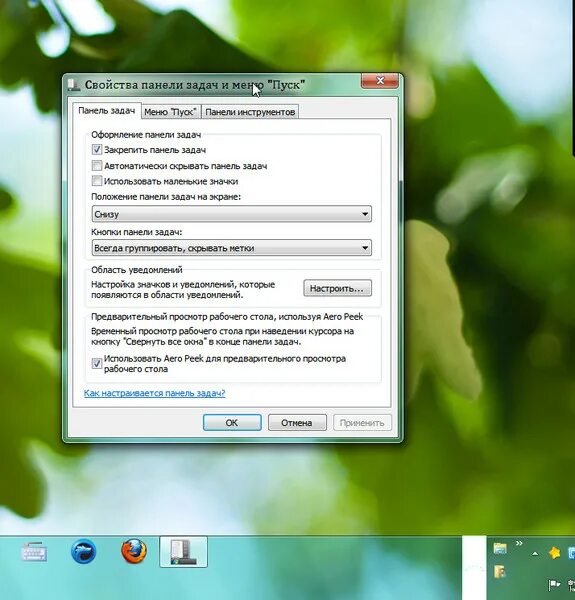The image size is (575, 600).
Task: Open Action Center flag tray icon
Action: [554, 584]
